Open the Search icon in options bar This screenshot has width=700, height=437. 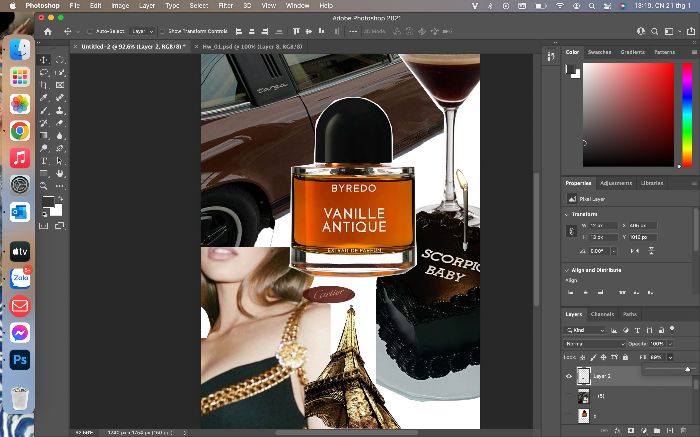[x=654, y=32]
